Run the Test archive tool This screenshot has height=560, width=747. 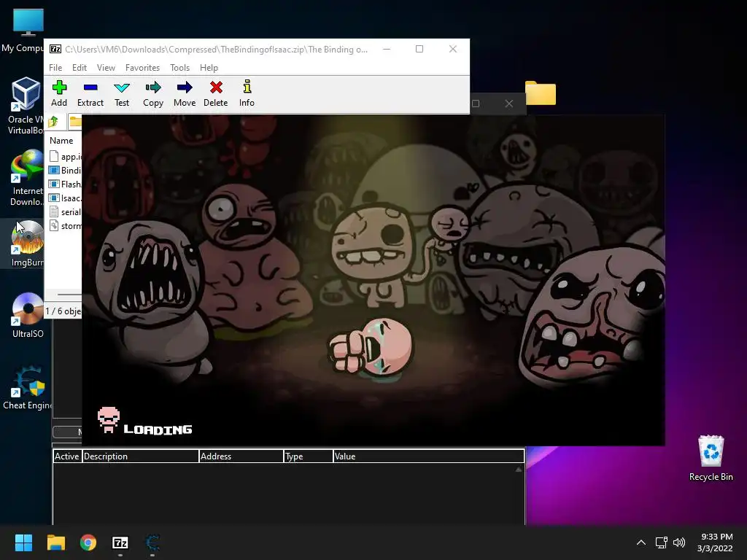[x=122, y=93]
